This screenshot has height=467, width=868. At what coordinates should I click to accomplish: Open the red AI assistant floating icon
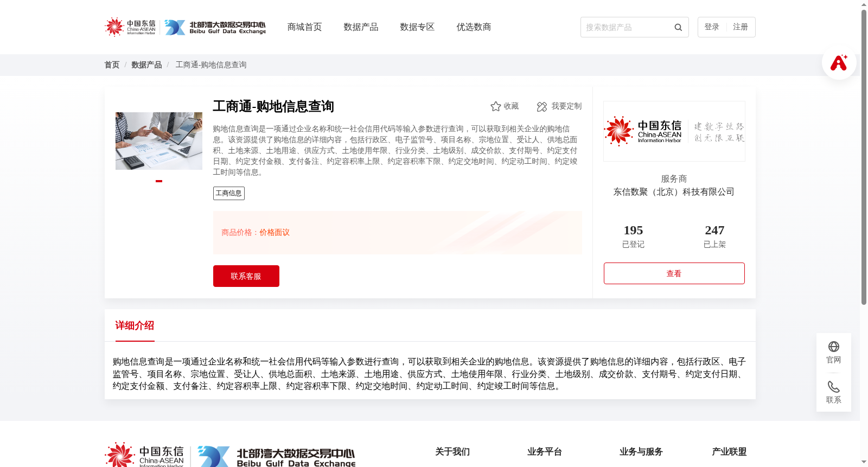click(x=839, y=62)
